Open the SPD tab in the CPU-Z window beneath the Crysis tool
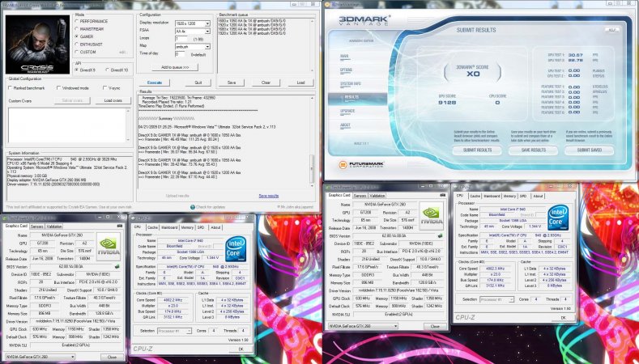Image resolution: width=639 pixels, height=364 pixels. click(x=201, y=227)
